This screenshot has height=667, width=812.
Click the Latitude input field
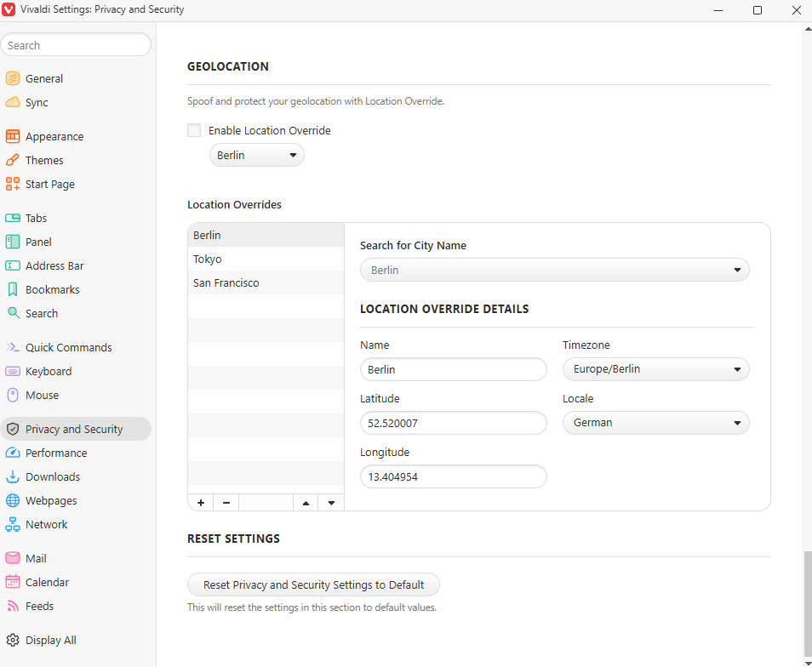(x=453, y=423)
